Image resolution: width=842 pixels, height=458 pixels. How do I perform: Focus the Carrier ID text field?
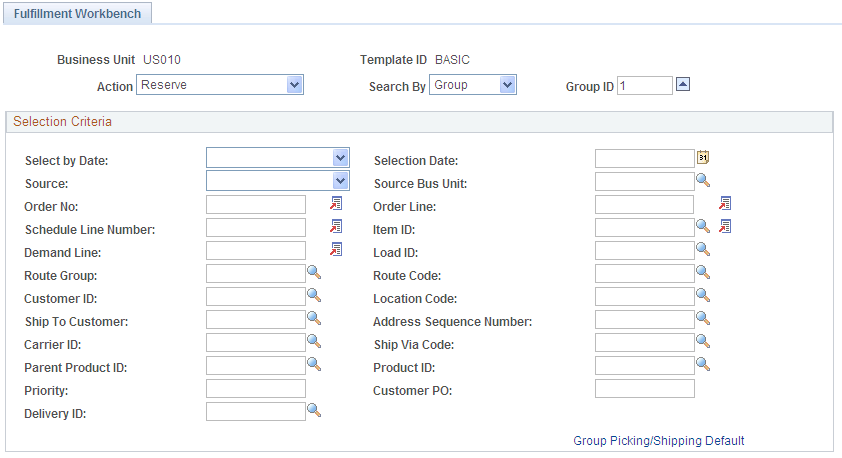point(256,343)
